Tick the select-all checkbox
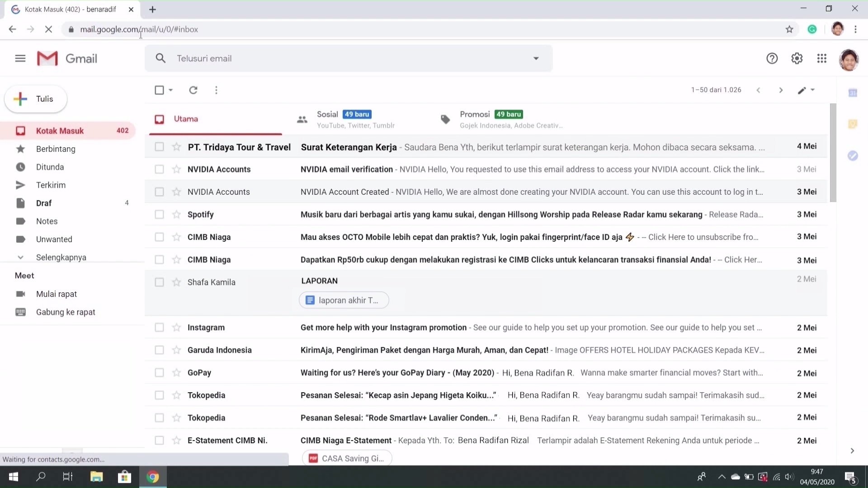This screenshot has height=488, width=868. (159, 90)
